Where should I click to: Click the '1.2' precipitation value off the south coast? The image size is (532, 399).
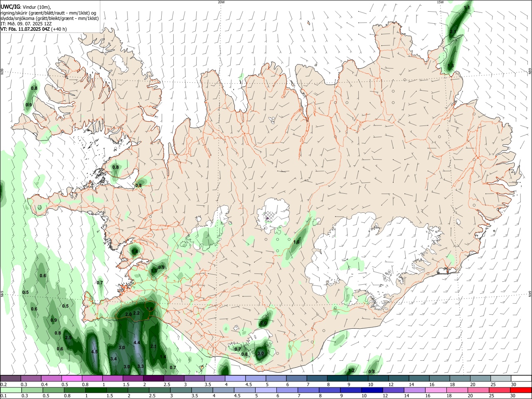pyautogui.click(x=351, y=370)
